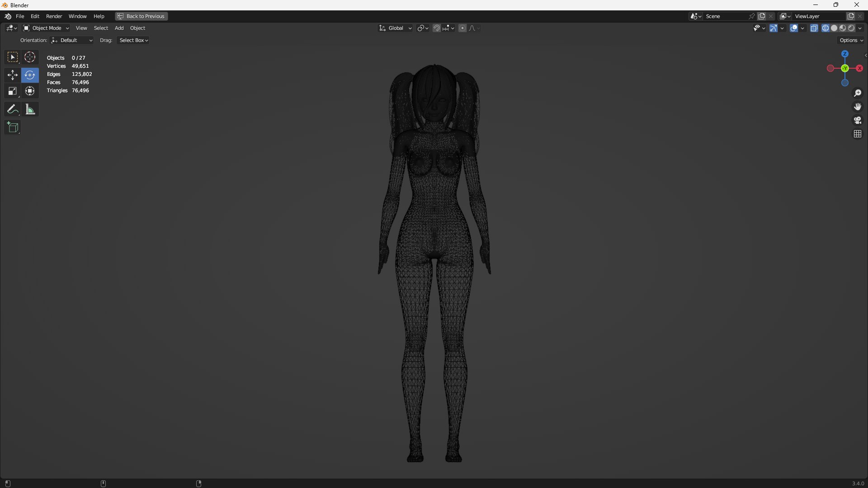The height and width of the screenshot is (488, 868).
Task: Activate the Annotate pencil tool
Action: (13, 109)
